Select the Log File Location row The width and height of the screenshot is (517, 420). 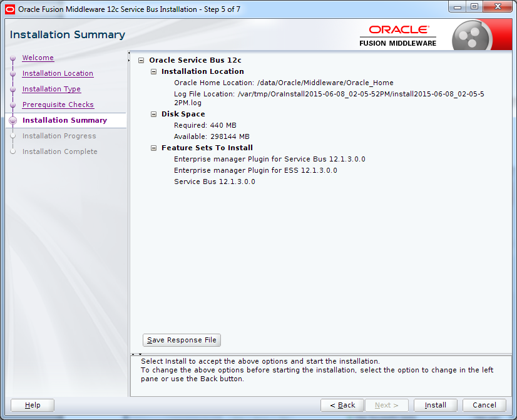click(329, 98)
